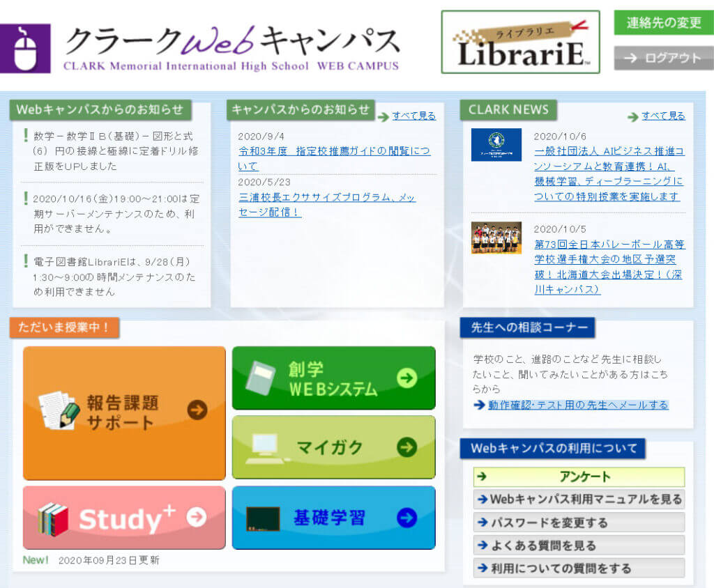The width and height of the screenshot is (714, 588).
Task: Click the purple mouse logo icon
Action: coord(25,48)
